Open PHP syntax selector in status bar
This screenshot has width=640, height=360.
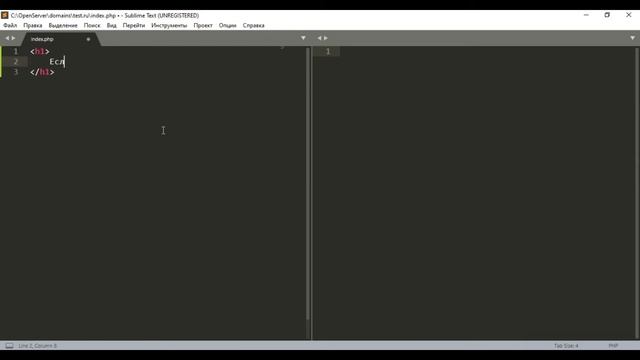click(613, 346)
